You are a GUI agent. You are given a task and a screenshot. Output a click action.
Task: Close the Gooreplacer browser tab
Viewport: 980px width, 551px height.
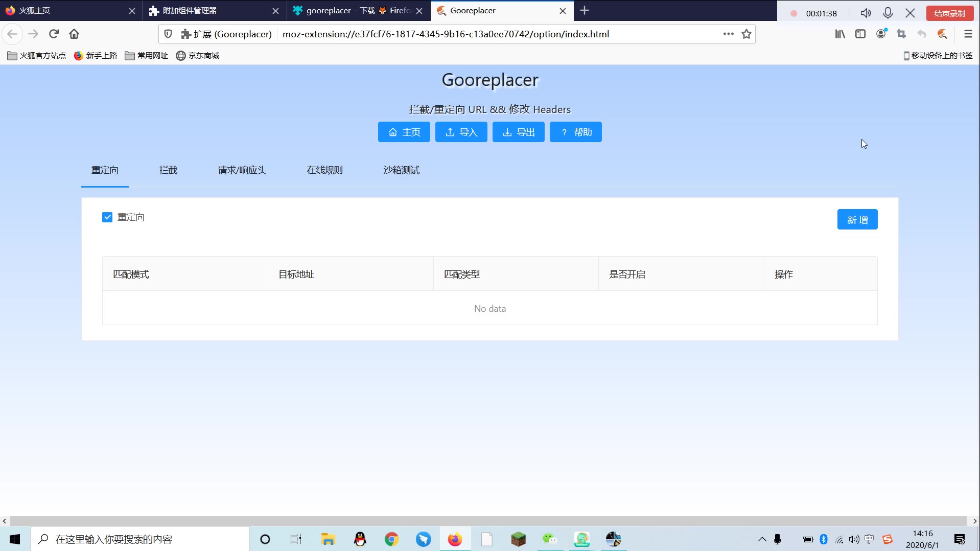[563, 11]
